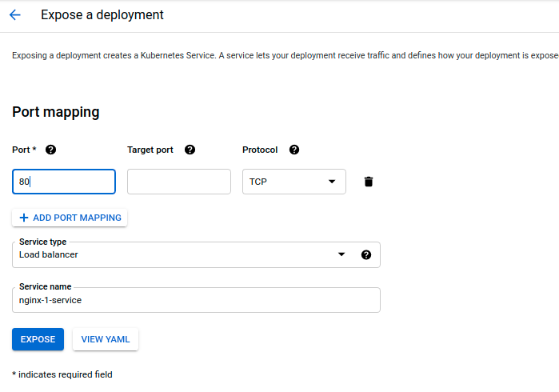559x392 pixels.
Task: Select the Port mapping section heading
Action: click(56, 112)
